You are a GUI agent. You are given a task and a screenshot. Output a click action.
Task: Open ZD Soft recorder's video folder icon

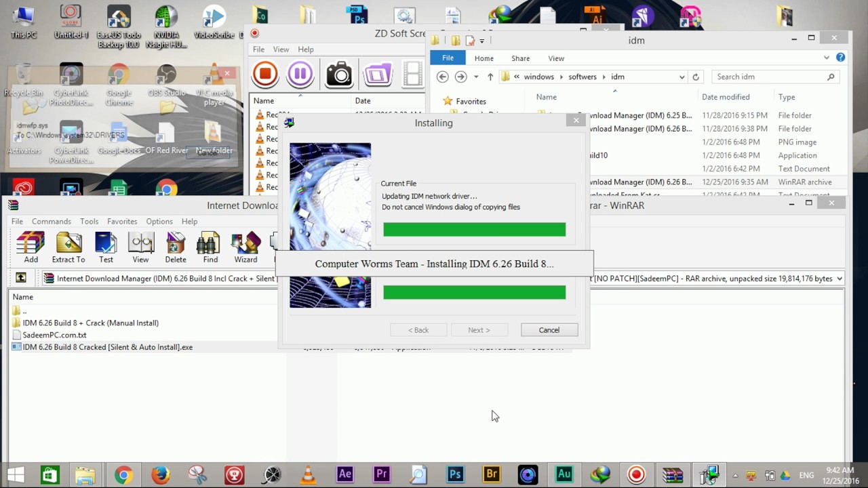(x=378, y=74)
